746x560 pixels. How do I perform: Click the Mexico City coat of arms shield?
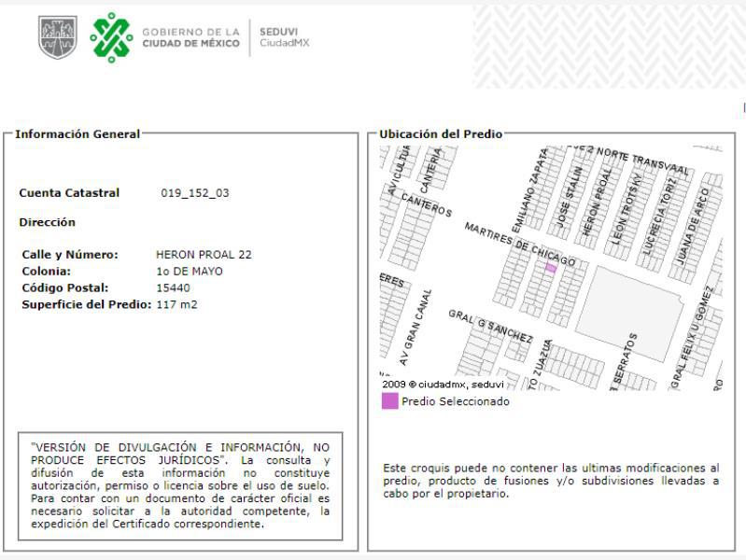pos(58,37)
